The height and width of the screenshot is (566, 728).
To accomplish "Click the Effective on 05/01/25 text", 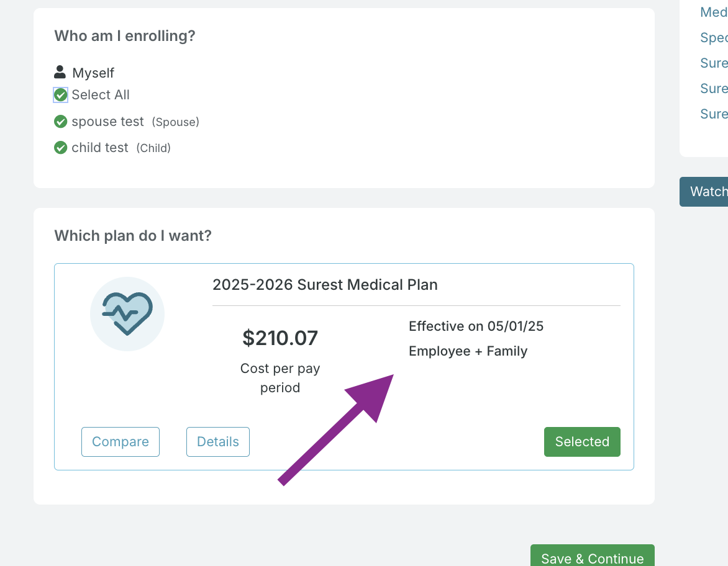I will click(476, 326).
